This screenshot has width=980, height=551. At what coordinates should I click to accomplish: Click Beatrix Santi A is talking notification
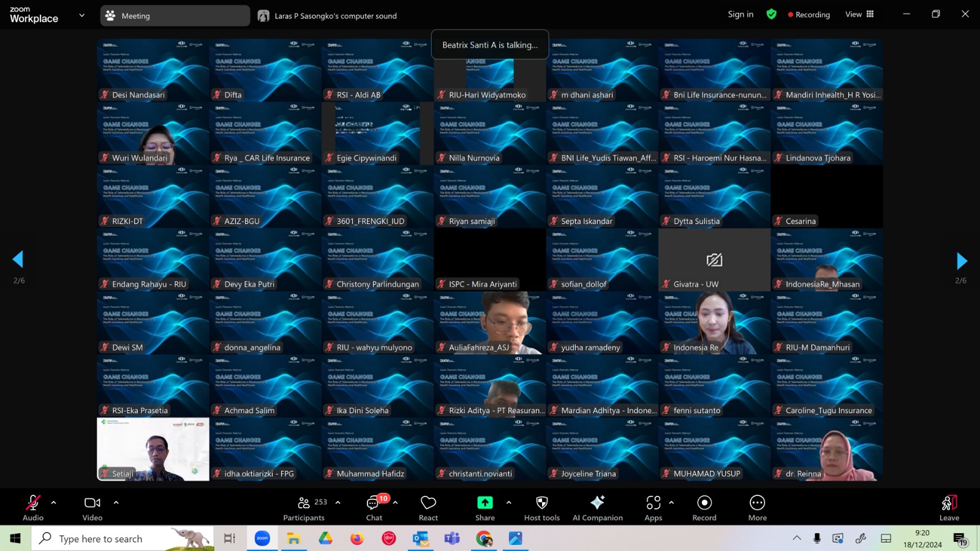(490, 45)
